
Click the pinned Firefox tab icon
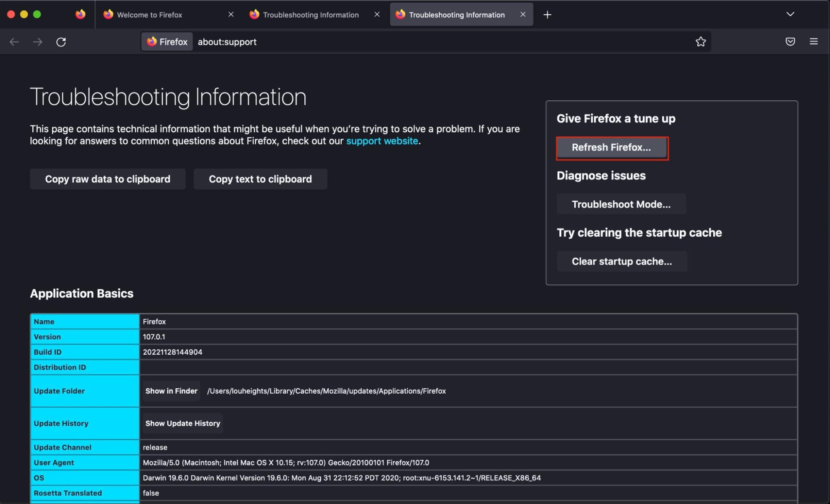coord(81,15)
